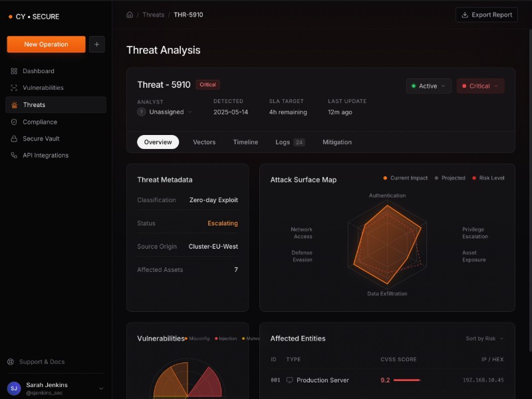
Task: Select the Dashboard grid icon
Action: pos(15,70)
